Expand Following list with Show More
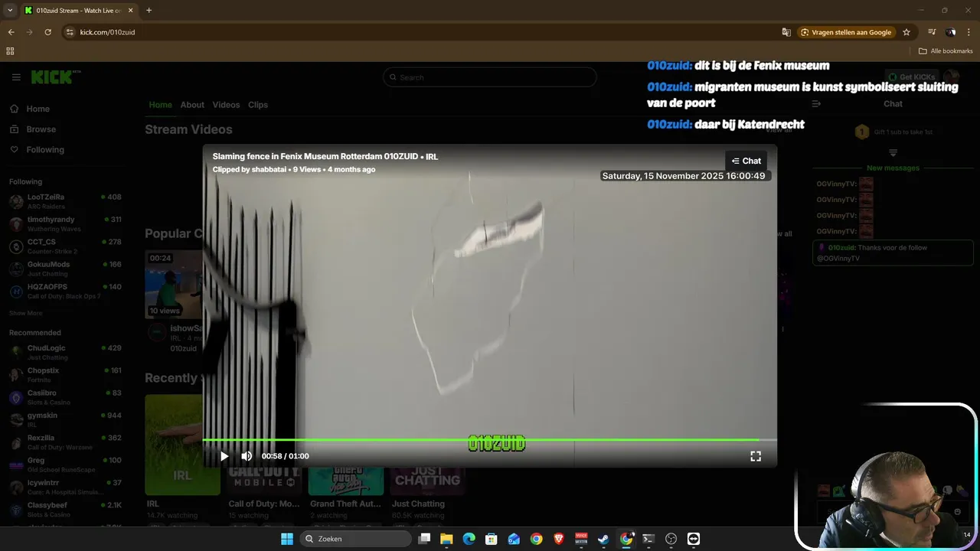 point(26,313)
